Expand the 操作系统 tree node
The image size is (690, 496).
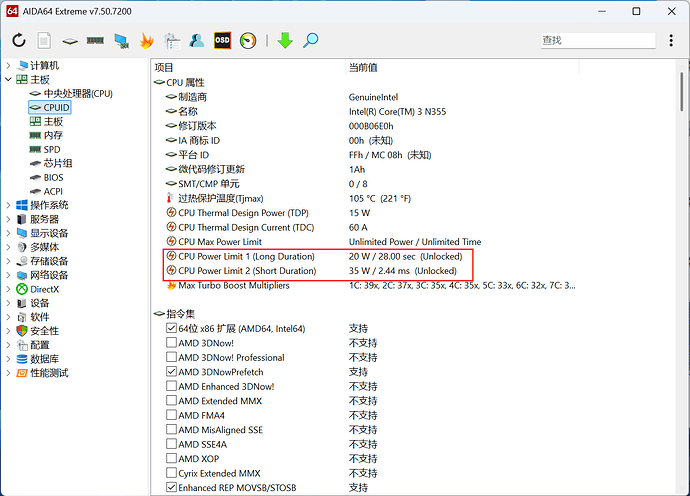click(x=9, y=205)
